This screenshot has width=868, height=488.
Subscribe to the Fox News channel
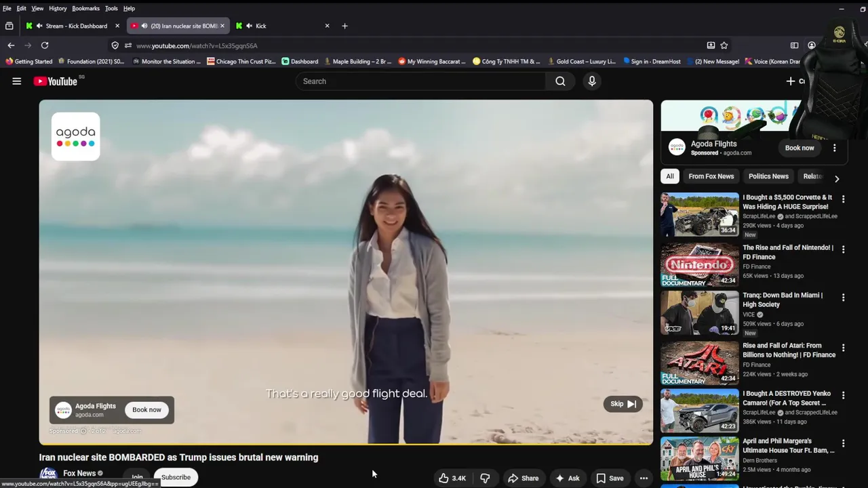pos(176,477)
